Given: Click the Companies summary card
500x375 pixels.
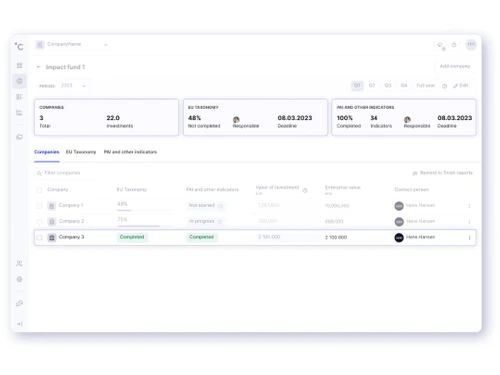Looking at the screenshot, I should click(x=106, y=117).
